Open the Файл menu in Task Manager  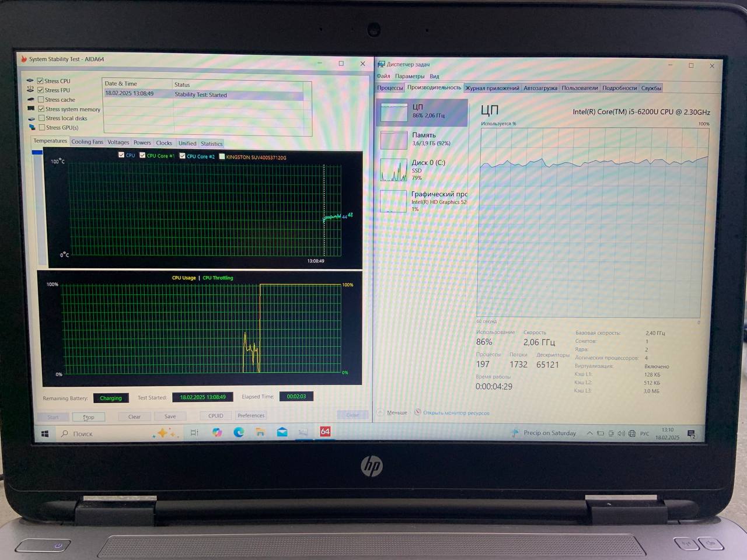[x=383, y=76]
